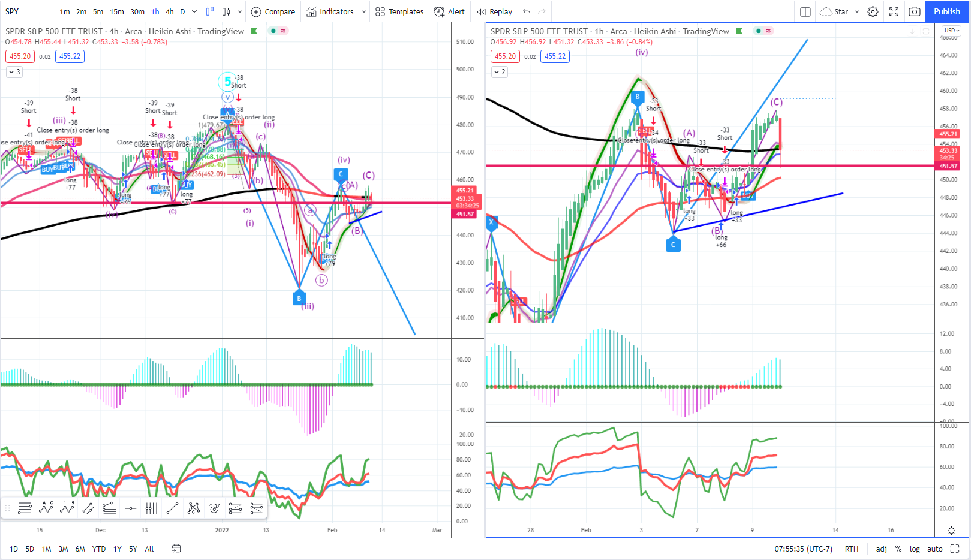Select the ABC correction wave tool
The width and height of the screenshot is (971, 560).
point(46,508)
